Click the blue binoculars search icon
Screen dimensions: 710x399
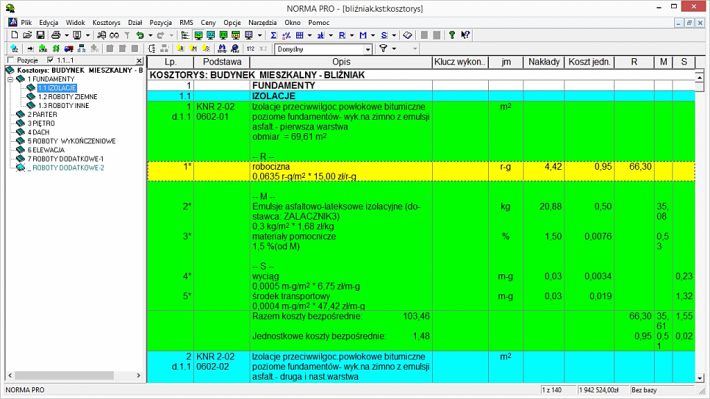click(x=222, y=48)
